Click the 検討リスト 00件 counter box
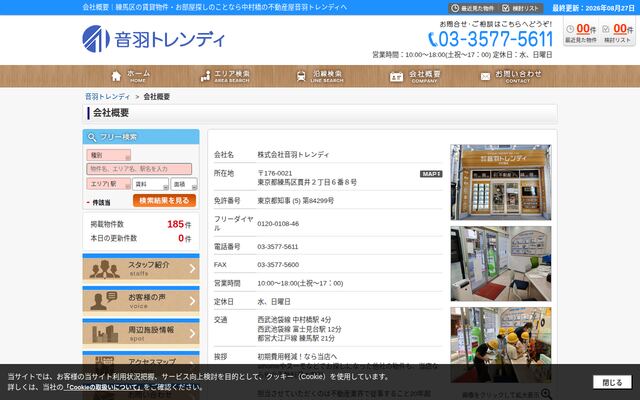 pyautogui.click(x=617, y=33)
